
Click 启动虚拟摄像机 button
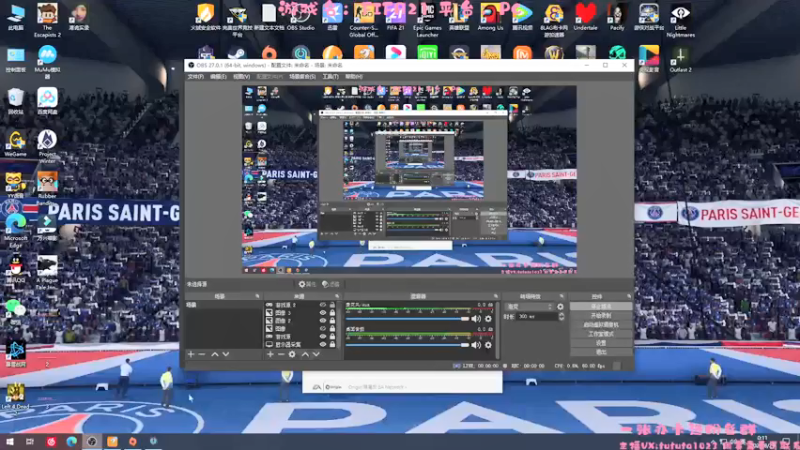tap(601, 324)
